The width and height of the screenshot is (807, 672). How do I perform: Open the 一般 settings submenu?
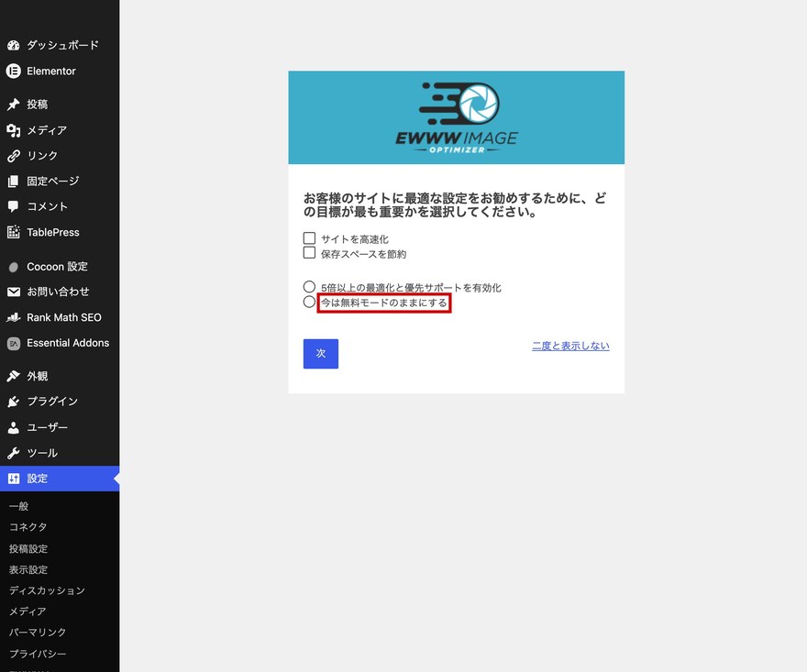coord(19,506)
